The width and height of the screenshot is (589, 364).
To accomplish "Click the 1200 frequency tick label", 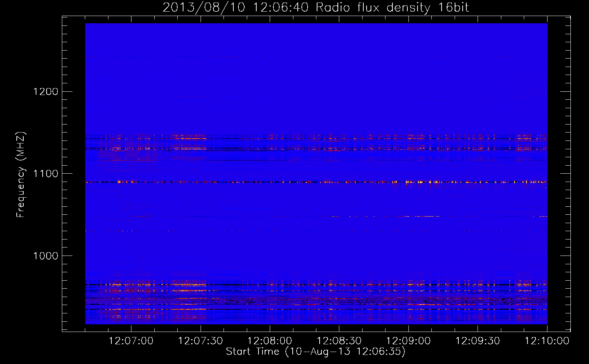I will click(46, 91).
